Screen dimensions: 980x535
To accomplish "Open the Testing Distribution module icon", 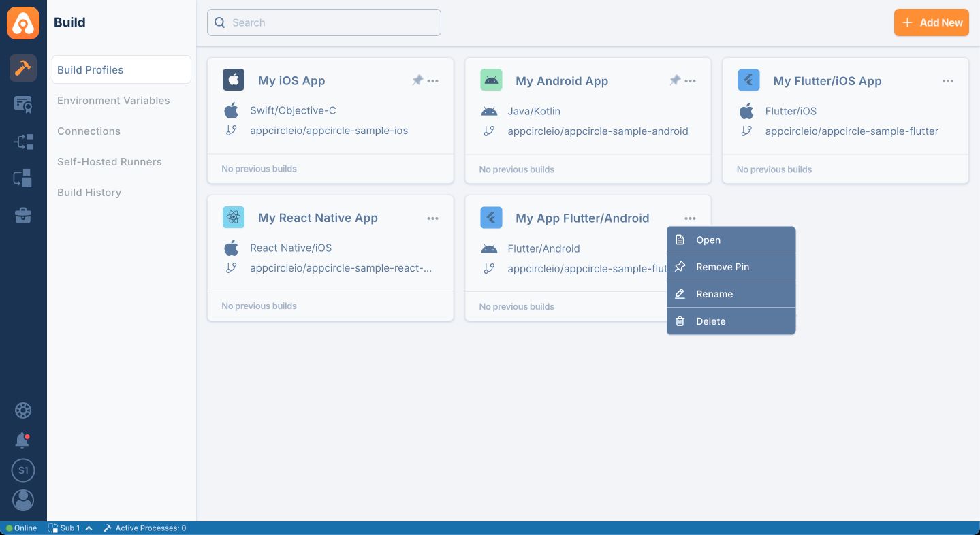I will tap(23, 142).
